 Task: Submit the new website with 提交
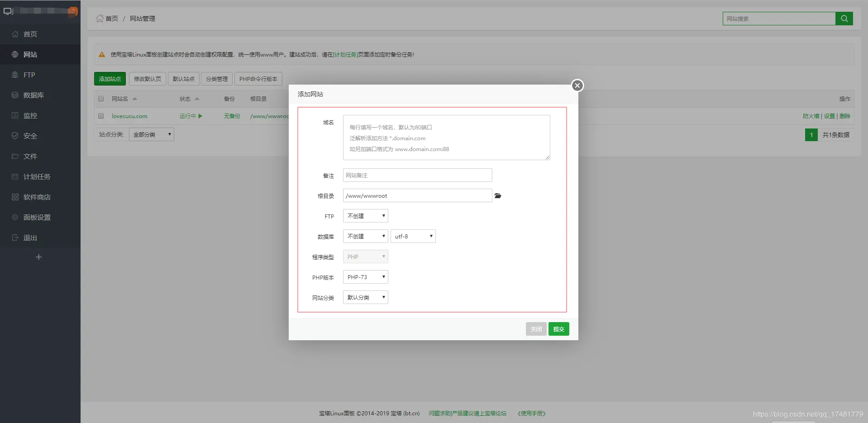[x=558, y=329]
